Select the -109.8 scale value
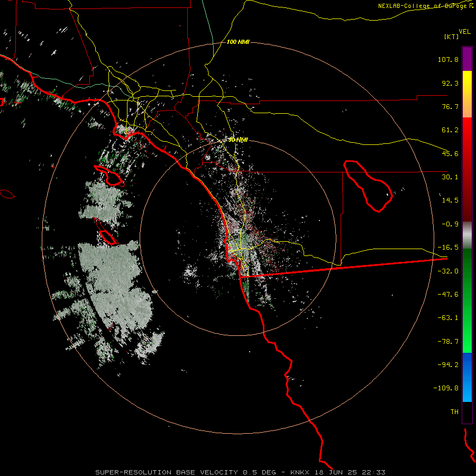 click(x=446, y=388)
